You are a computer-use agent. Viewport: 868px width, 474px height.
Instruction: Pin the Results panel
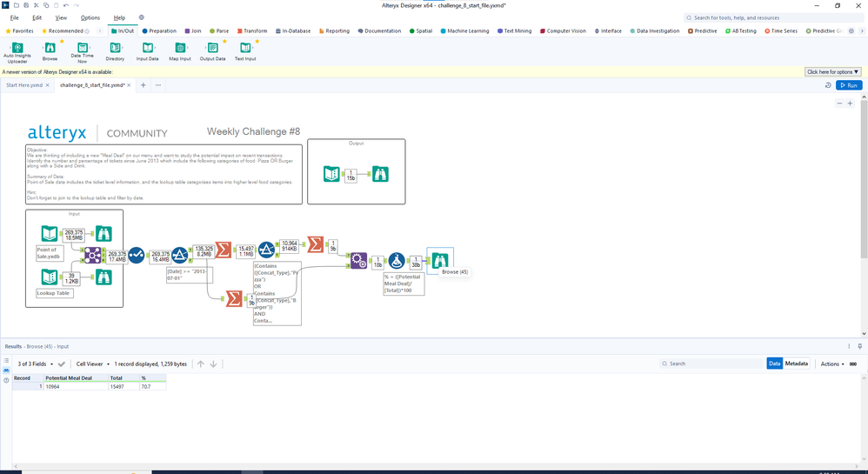pyautogui.click(x=859, y=346)
